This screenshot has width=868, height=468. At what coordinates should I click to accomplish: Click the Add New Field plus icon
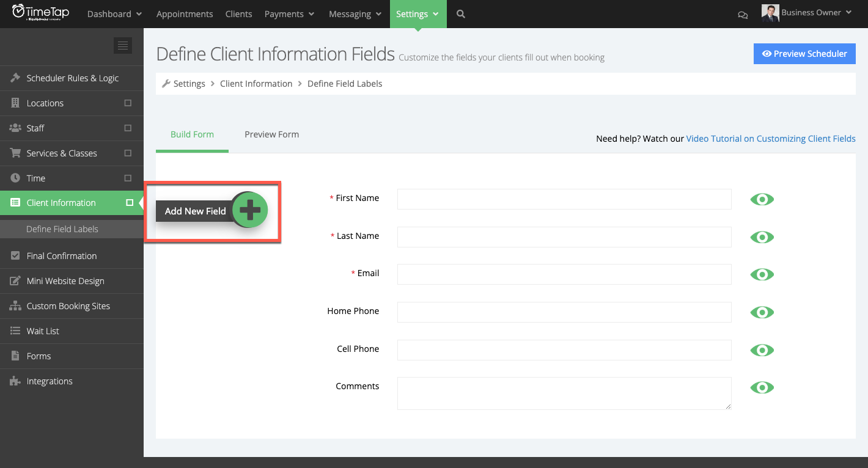coord(249,210)
